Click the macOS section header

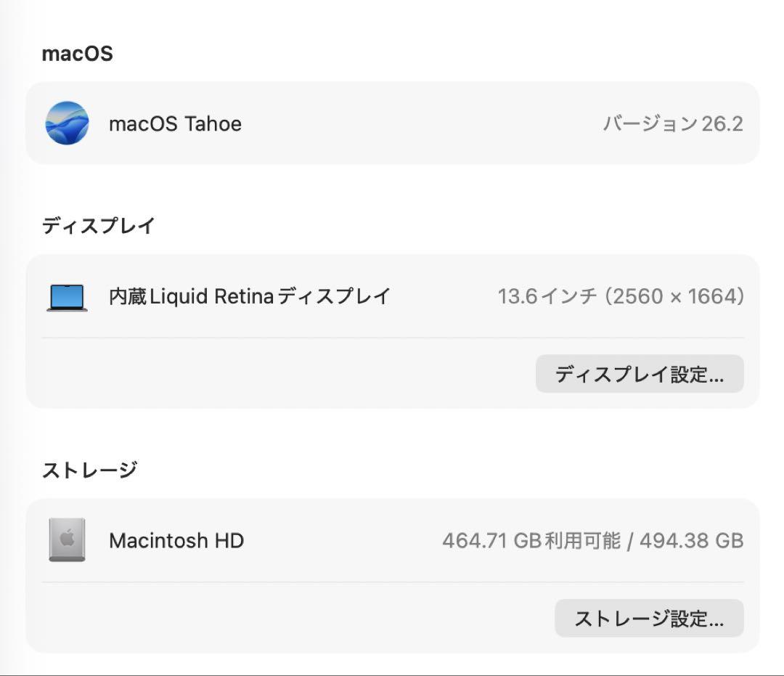click(x=78, y=53)
